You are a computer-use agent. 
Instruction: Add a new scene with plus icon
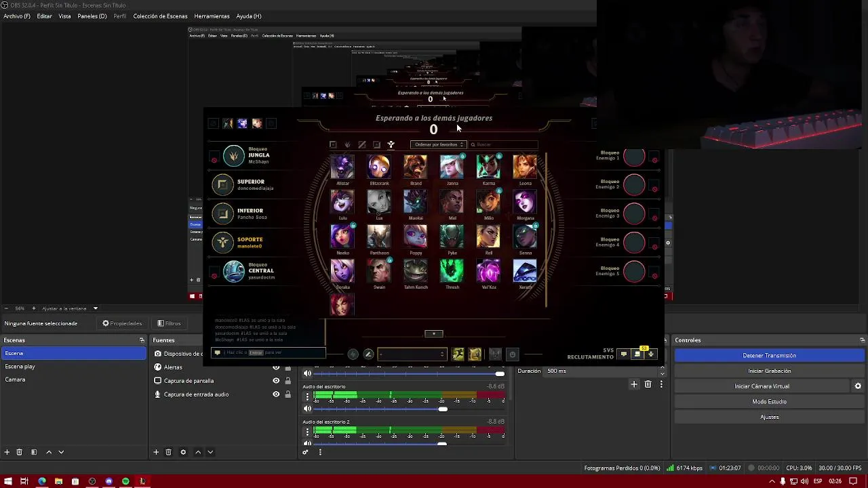tap(7, 452)
